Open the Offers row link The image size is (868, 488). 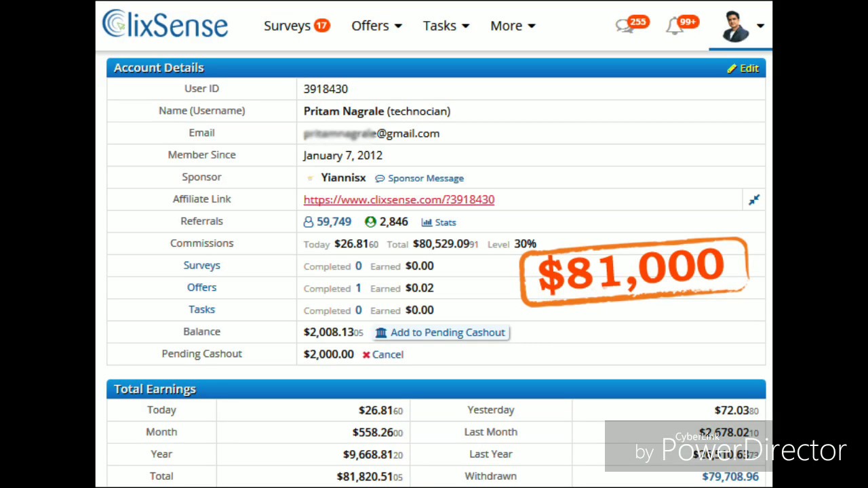click(x=201, y=287)
